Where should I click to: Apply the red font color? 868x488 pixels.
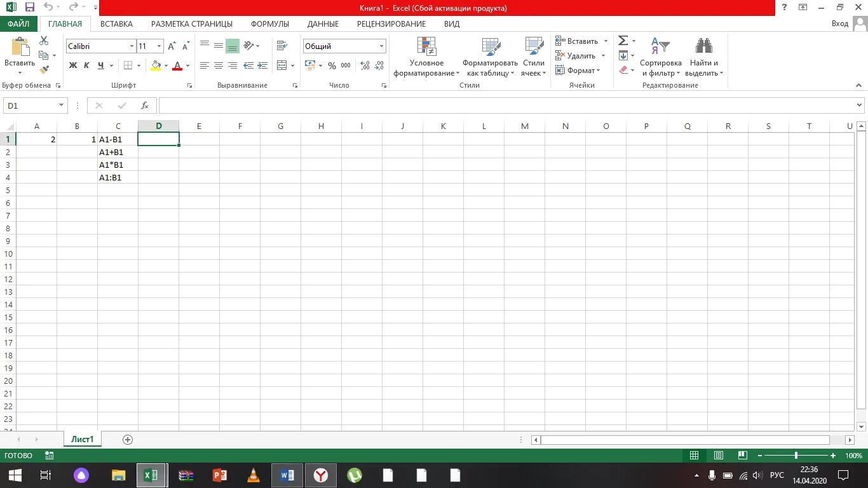(x=177, y=65)
